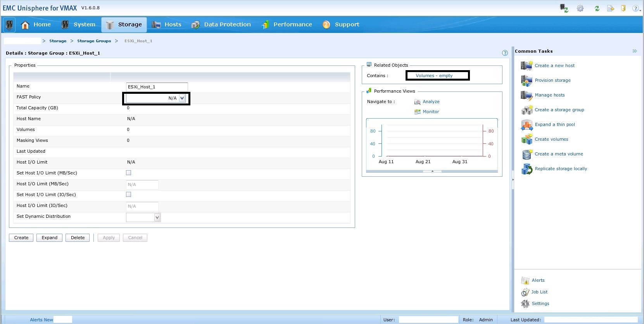Go to Storage Groups breadcrumb
The image size is (644, 324).
(x=94, y=41)
